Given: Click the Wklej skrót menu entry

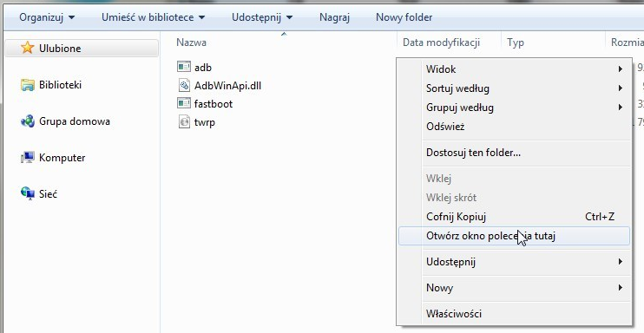Looking at the screenshot, I should coord(514,198).
